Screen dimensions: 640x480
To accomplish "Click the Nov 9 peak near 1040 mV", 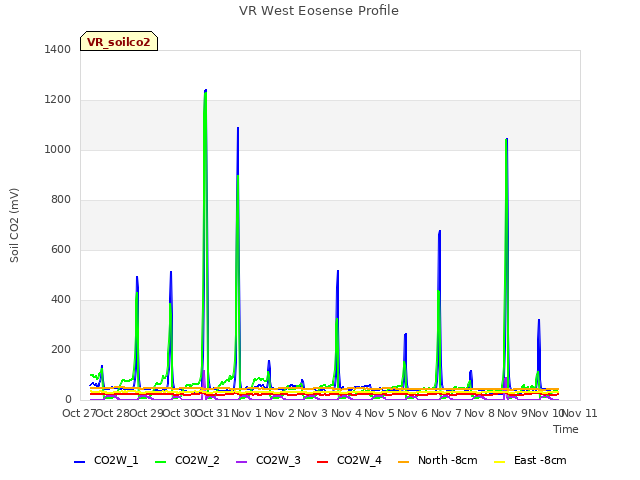I will click(507, 140).
